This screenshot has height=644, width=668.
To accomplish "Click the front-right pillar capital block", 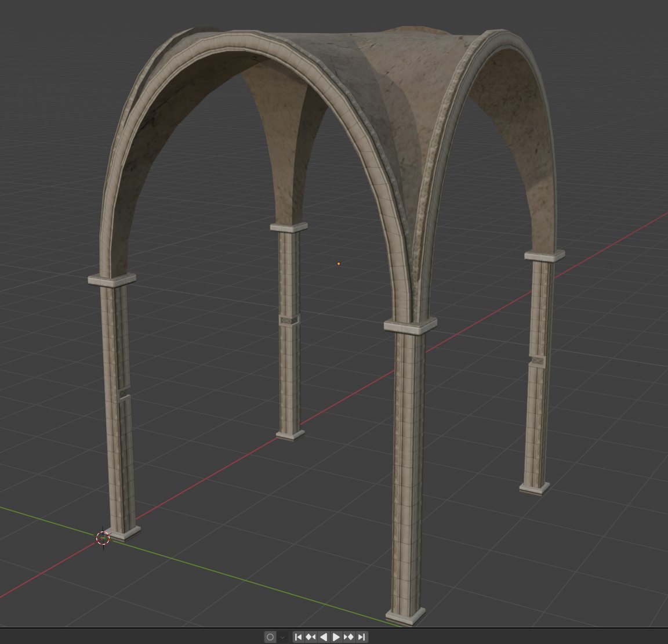I will [x=410, y=325].
